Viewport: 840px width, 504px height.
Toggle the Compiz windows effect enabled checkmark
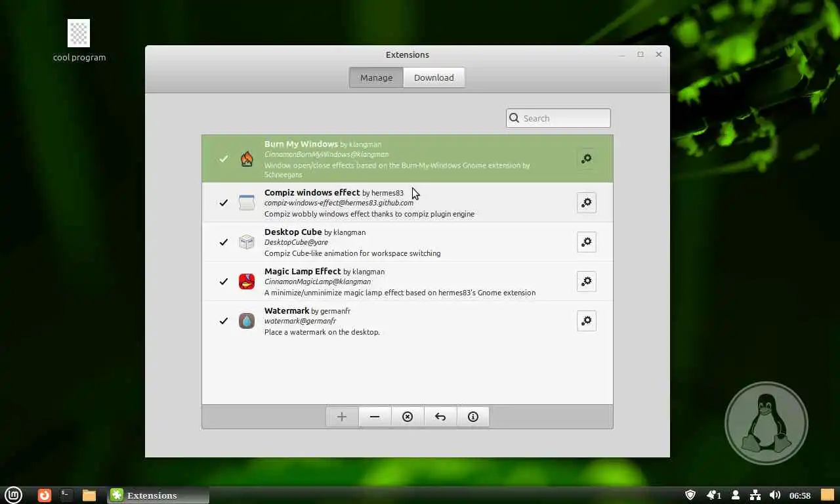point(224,202)
